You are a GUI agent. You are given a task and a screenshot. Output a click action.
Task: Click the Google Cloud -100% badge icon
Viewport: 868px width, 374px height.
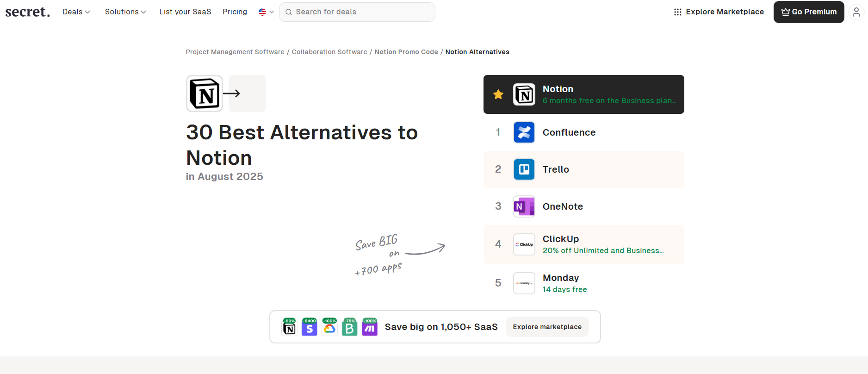click(329, 327)
